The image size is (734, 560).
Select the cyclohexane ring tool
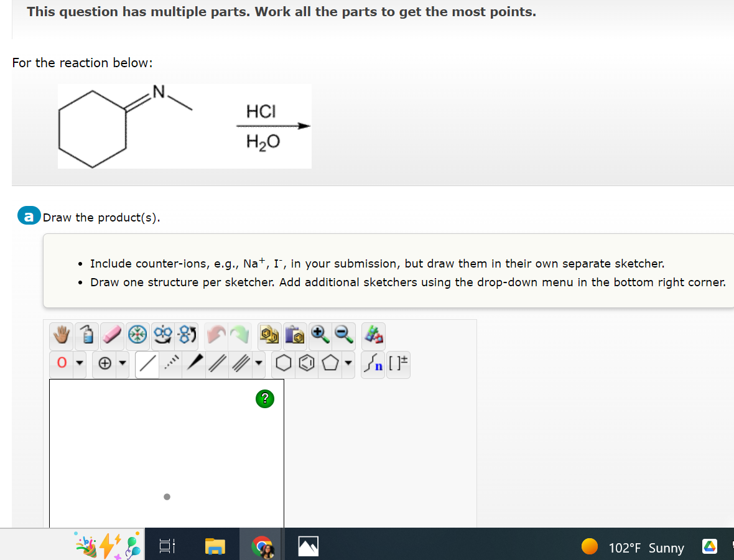[283, 363]
